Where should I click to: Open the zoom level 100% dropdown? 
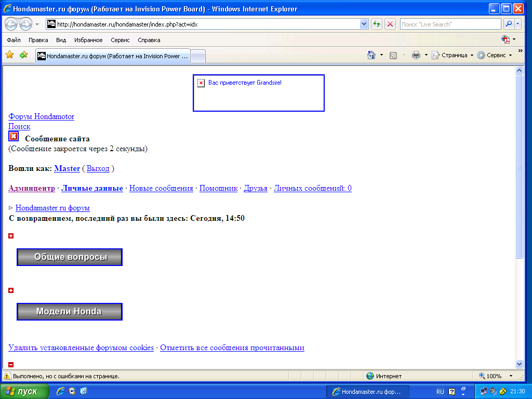[511, 376]
